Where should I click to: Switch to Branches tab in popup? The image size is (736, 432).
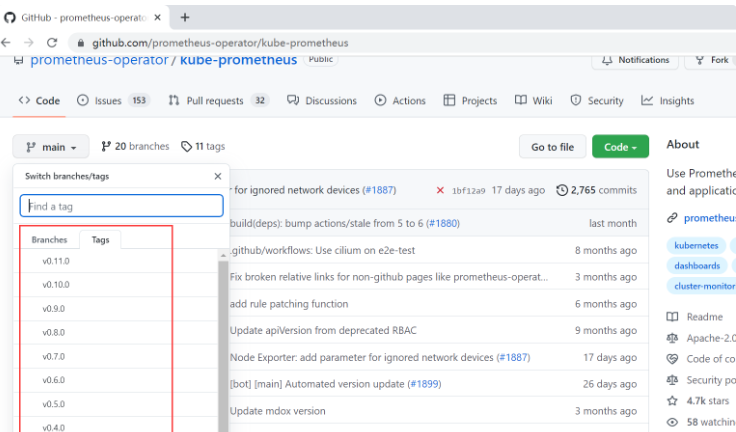(x=49, y=240)
